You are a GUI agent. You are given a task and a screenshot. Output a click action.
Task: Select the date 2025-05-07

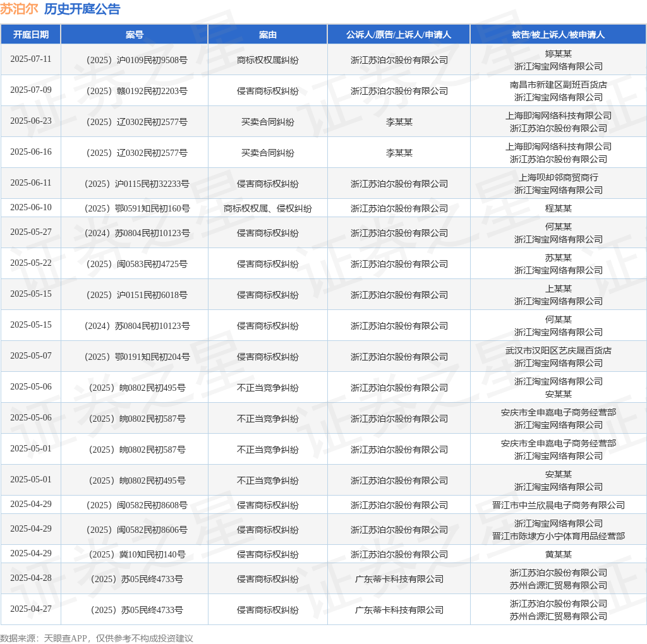(31, 356)
